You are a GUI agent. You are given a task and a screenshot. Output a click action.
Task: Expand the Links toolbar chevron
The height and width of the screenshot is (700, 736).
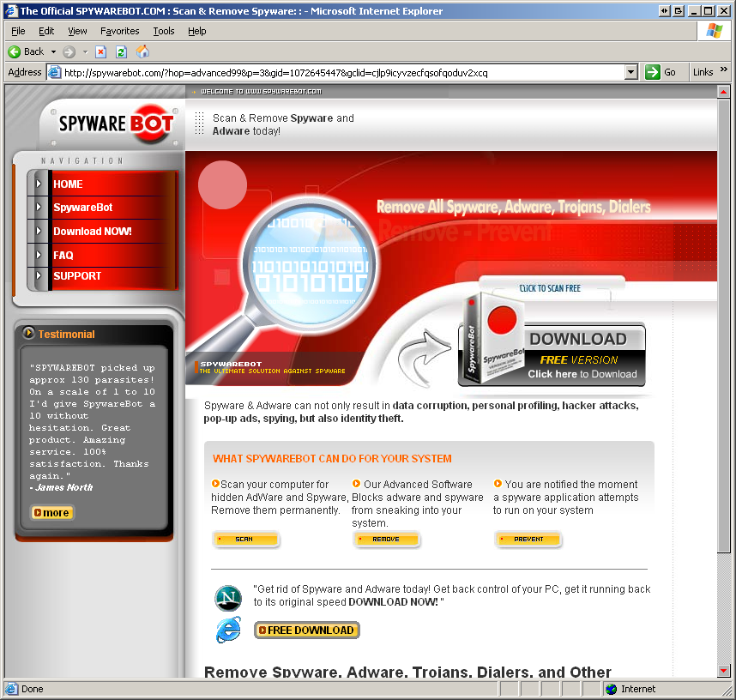click(x=723, y=69)
